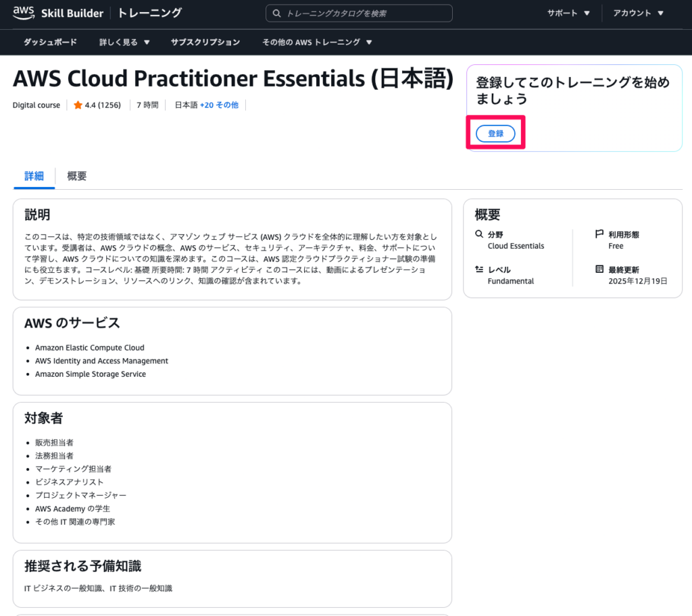The height and width of the screenshot is (616, 692).
Task: Focus the トレーニングカタログを検索 search field
Action: point(365,14)
